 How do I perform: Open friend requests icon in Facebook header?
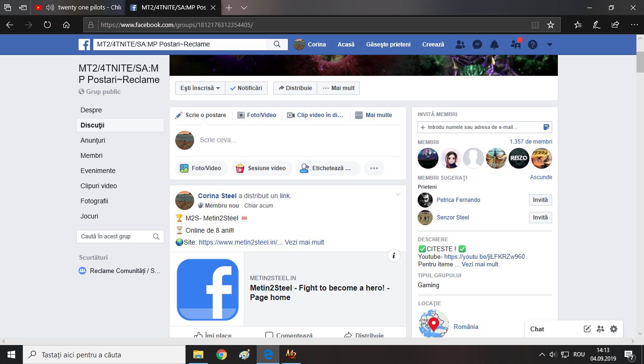point(460,45)
